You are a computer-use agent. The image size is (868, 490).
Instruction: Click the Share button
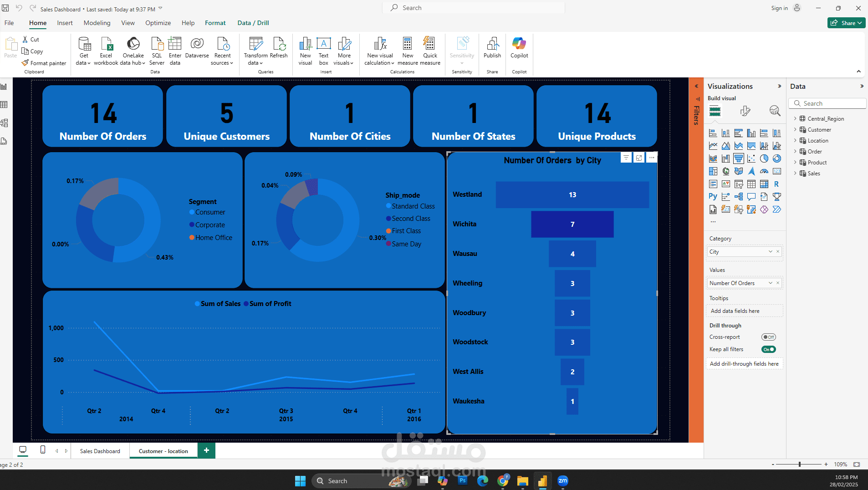pos(846,23)
